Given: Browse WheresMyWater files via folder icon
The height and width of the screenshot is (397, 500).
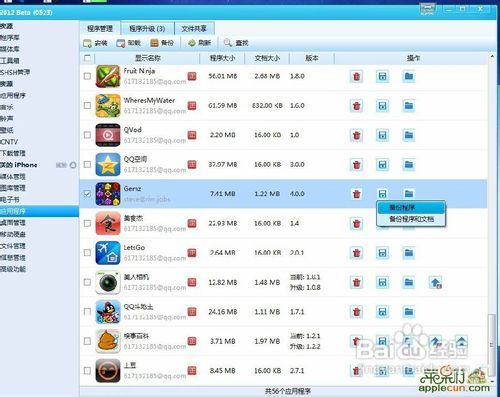Looking at the screenshot, I should click(409, 106).
